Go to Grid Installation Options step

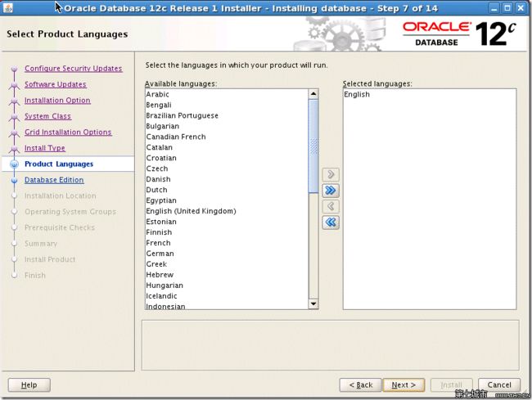[x=68, y=133]
